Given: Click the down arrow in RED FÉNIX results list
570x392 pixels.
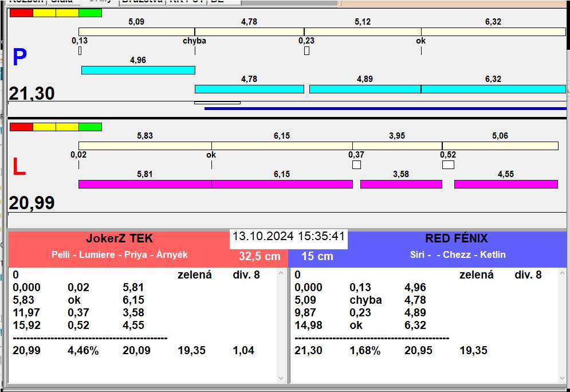Looking at the screenshot, I should (563, 378).
